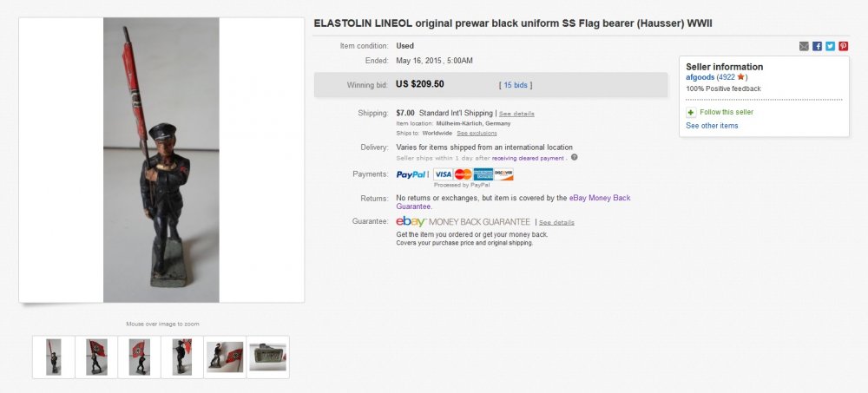
Task: Click the help question mark near cleared payment
Action: pyautogui.click(x=575, y=157)
